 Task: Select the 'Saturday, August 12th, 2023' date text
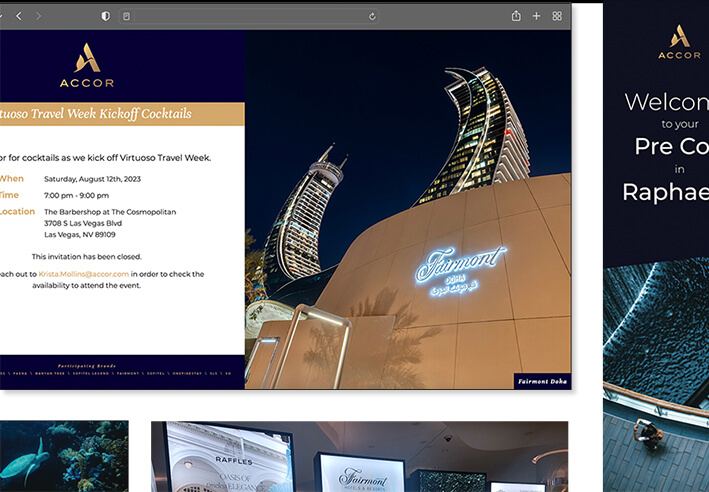92,179
